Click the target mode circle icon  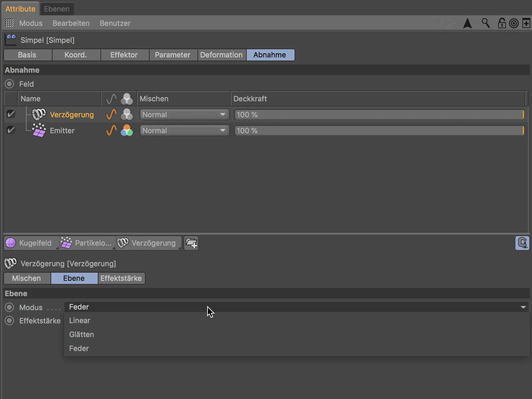[514, 23]
